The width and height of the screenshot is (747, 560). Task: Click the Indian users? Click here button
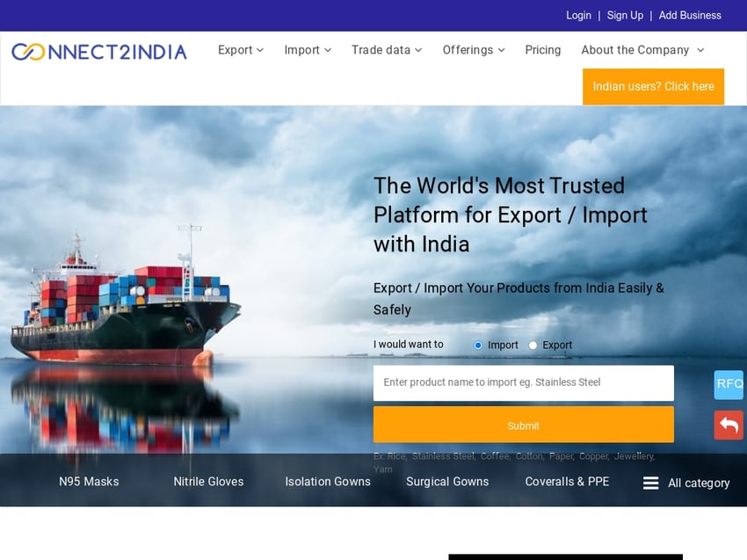[653, 86]
